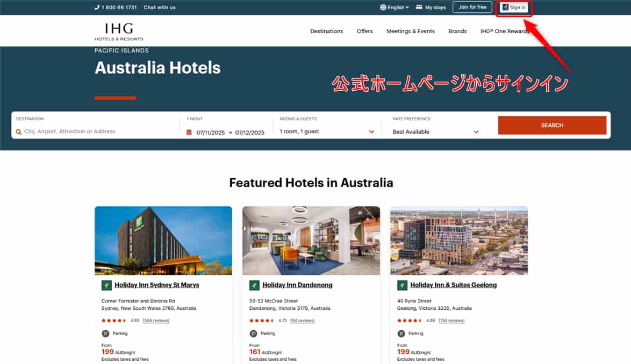Screen dimensions: 631x364
Task: Click the orange SEARCH button
Action: [552, 125]
